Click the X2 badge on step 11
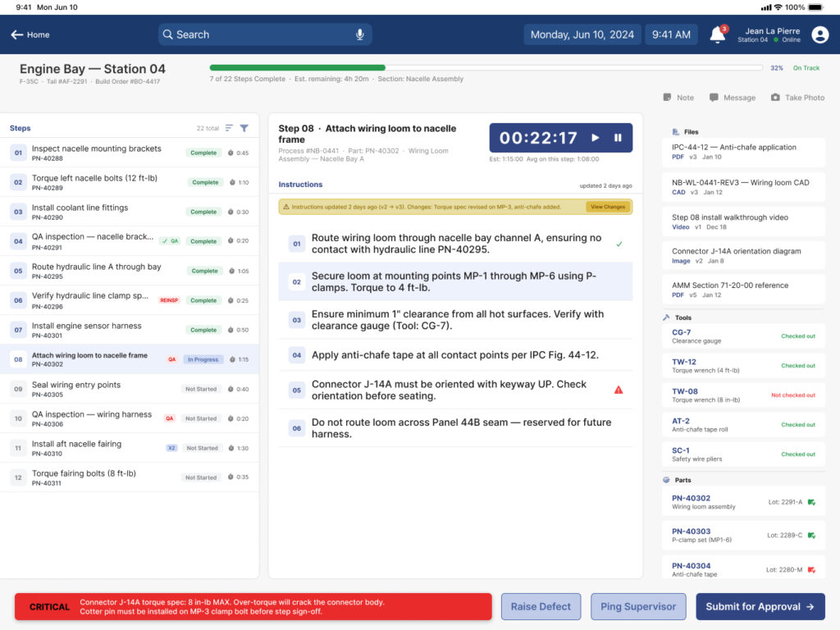 (171, 448)
